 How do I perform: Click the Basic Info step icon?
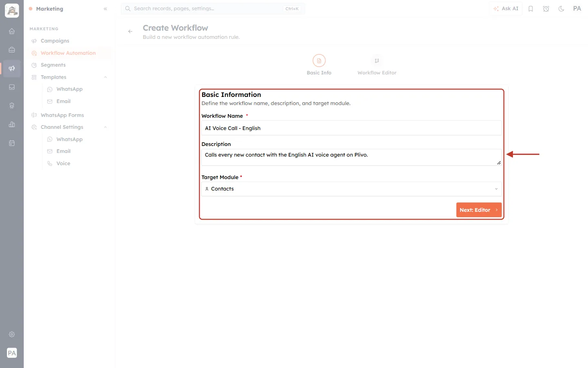tap(319, 61)
